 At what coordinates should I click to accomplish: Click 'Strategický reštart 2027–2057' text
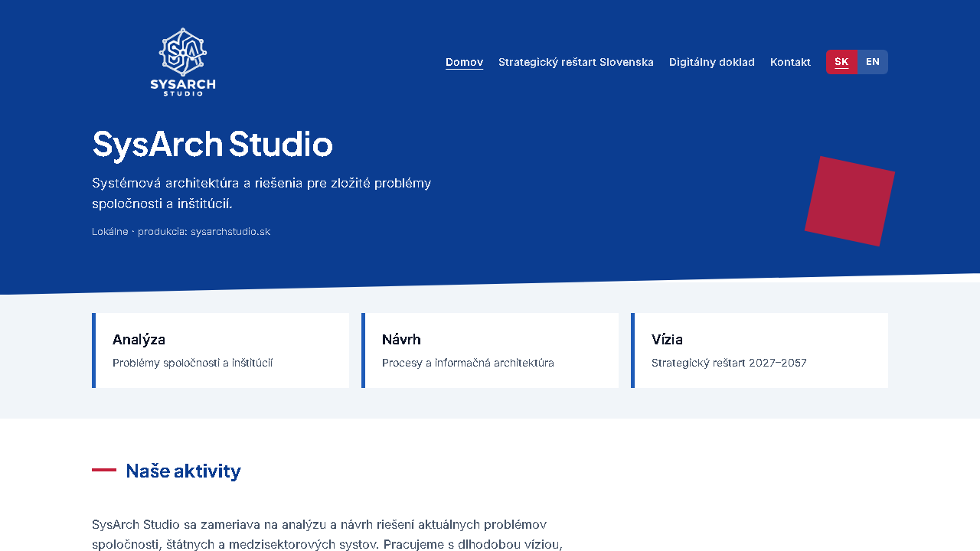point(729,363)
